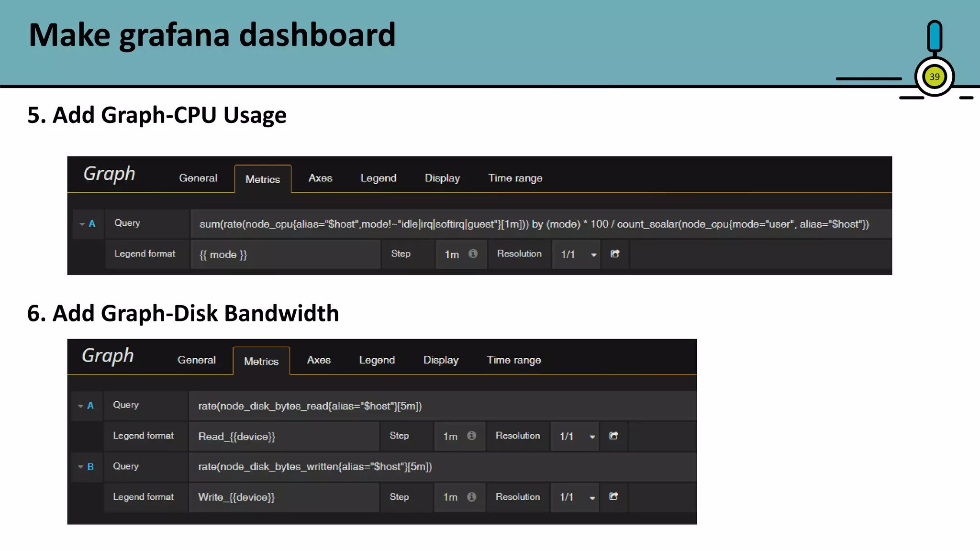Click Step info icon next to Read_{{device}}
980x551 pixels.
471,436
